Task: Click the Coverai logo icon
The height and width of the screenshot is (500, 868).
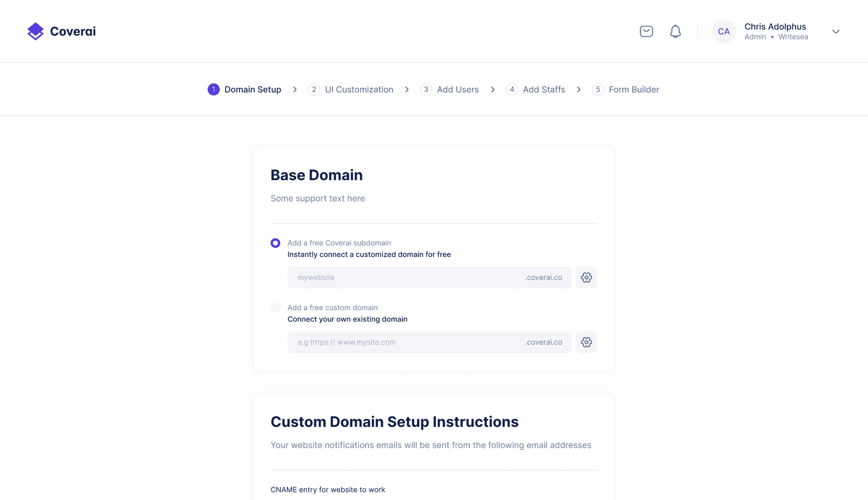Action: point(35,31)
